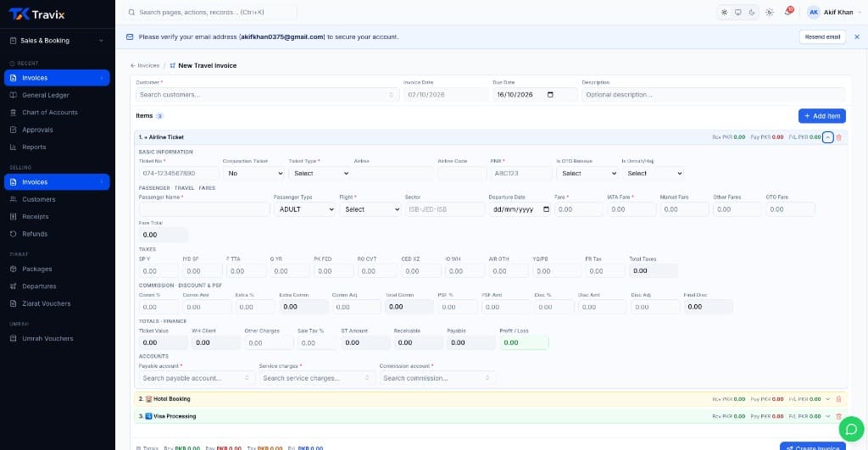This screenshot has width=868, height=450.
Task: Open the appearance settings icon beside the bell
Action: 770,12
